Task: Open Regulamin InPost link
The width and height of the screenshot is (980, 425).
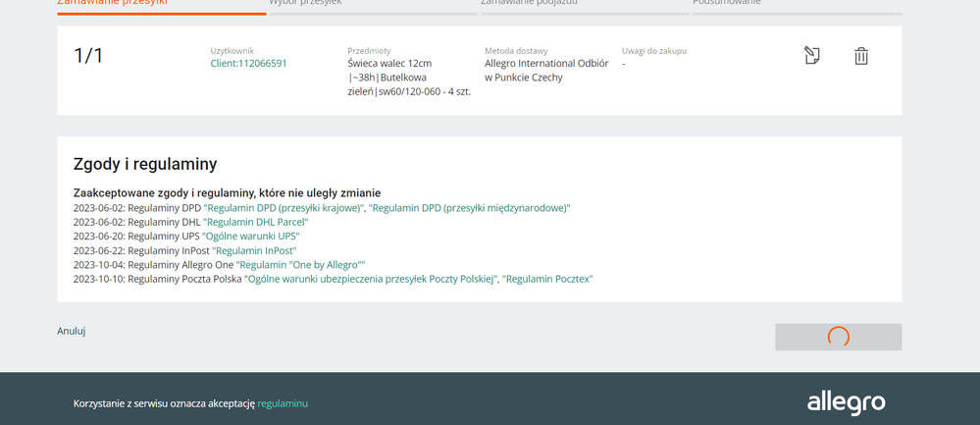Action: 254,250
